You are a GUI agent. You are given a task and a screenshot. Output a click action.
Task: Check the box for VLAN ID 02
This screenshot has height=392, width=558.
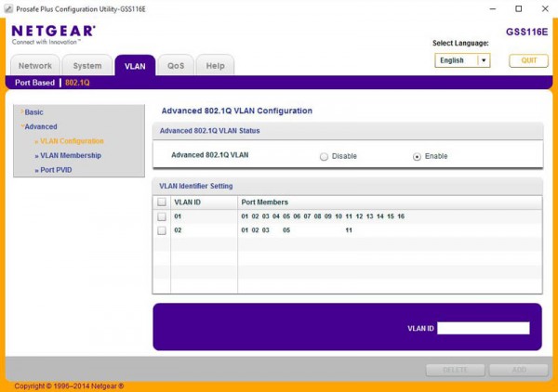click(x=162, y=230)
